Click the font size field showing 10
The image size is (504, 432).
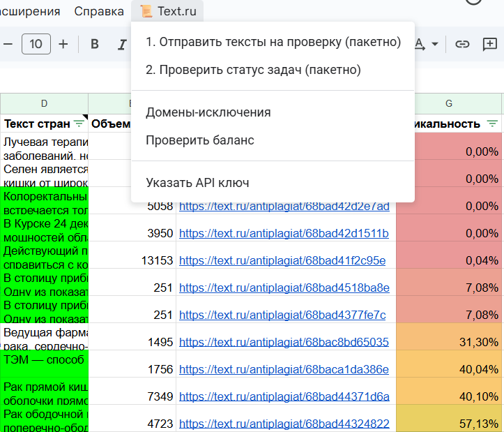click(x=36, y=44)
